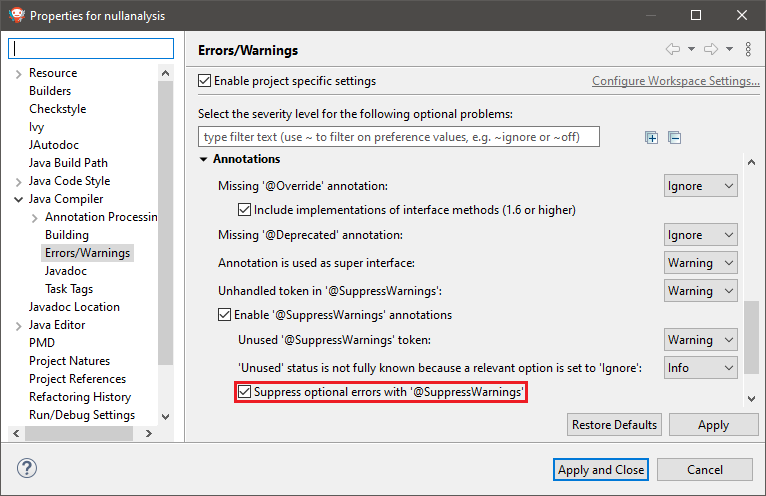Image resolution: width=766 pixels, height=496 pixels.
Task: Select Ivy in the tree
Action: pos(37,127)
